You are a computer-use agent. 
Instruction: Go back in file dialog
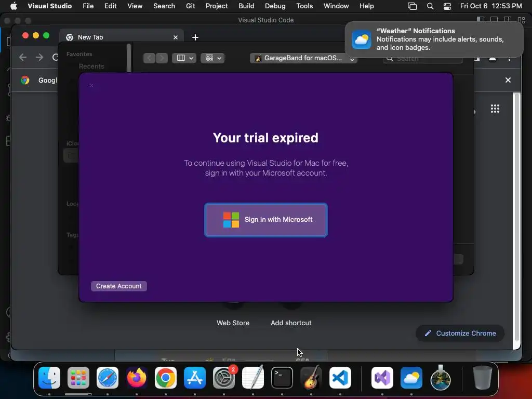pyautogui.click(x=149, y=58)
